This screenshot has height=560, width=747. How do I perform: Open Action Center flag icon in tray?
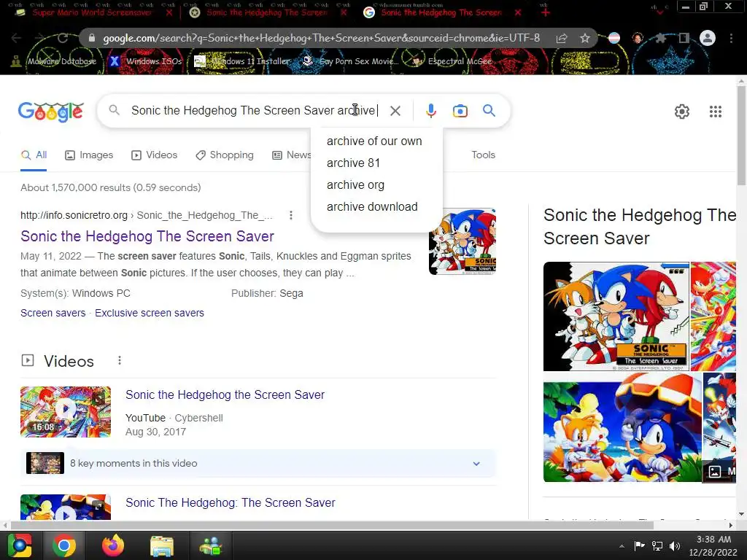639,545
